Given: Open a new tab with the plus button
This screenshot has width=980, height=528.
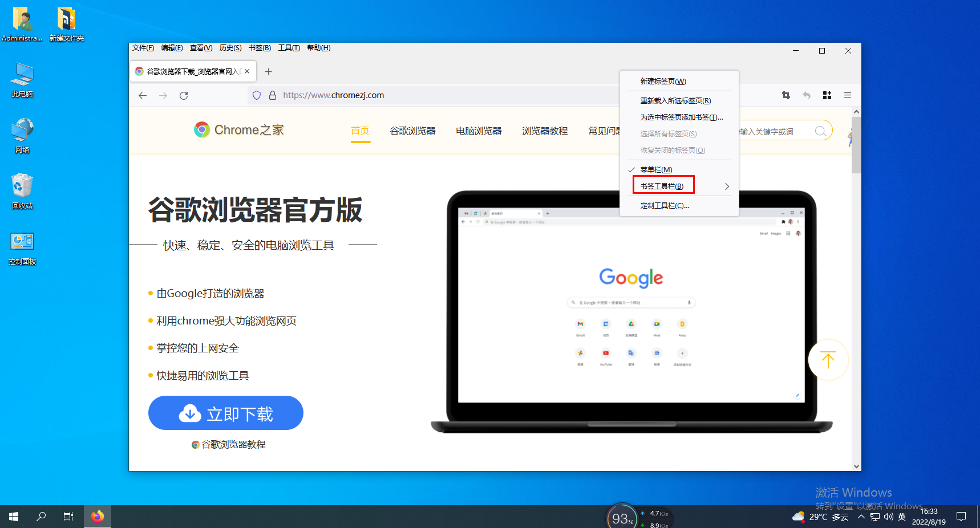Looking at the screenshot, I should click(268, 71).
